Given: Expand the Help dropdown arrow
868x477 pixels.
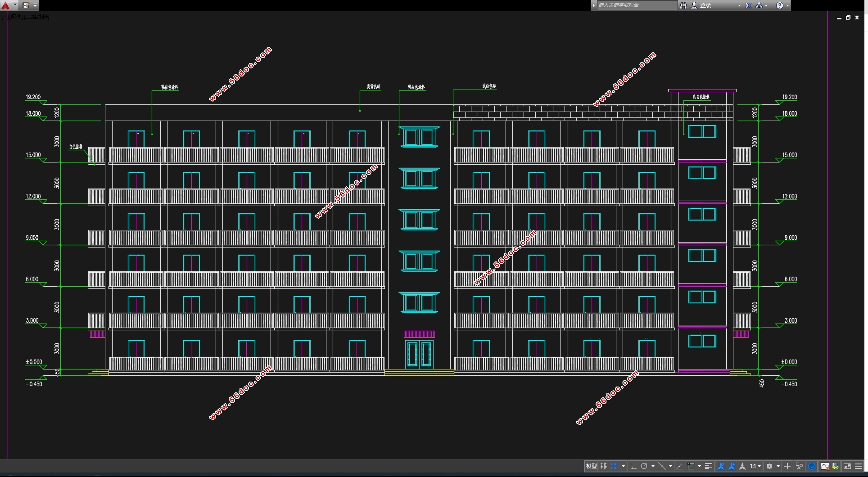Looking at the screenshot, I should pos(787,5).
